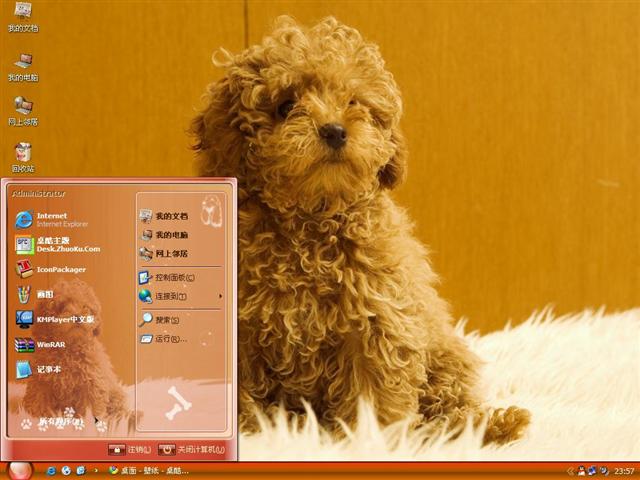This screenshot has height=480, width=640.
Task: Open 控制面板 control panel from the start menu
Action: pos(167,278)
